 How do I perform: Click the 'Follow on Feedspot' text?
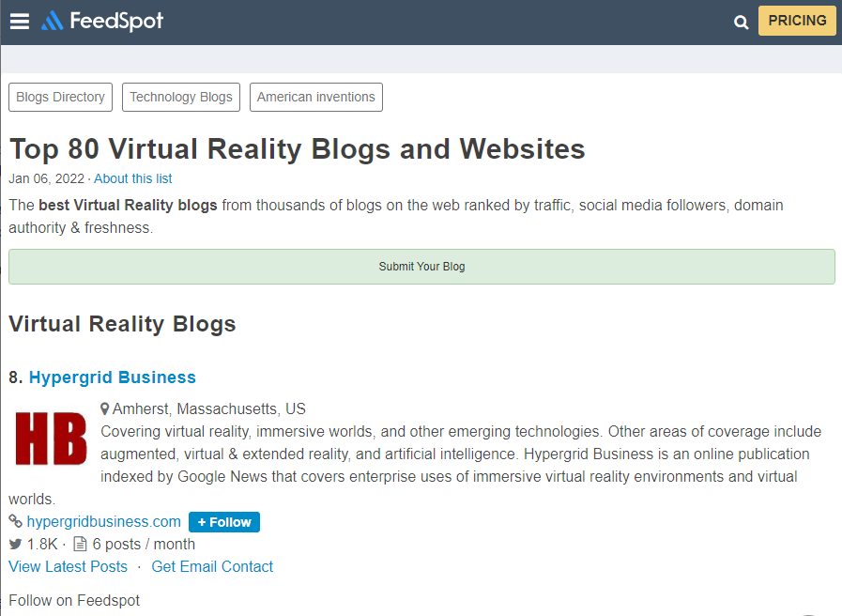(74, 600)
